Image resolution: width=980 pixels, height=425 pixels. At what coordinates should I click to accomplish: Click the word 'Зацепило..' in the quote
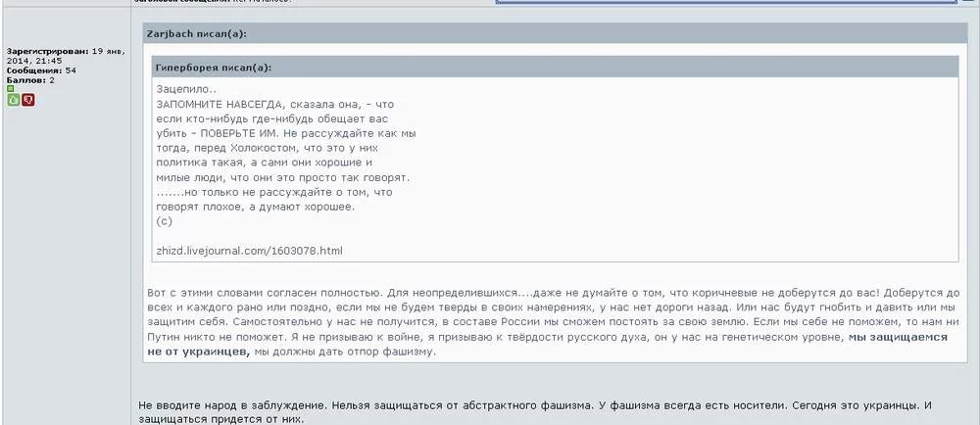coord(186,89)
